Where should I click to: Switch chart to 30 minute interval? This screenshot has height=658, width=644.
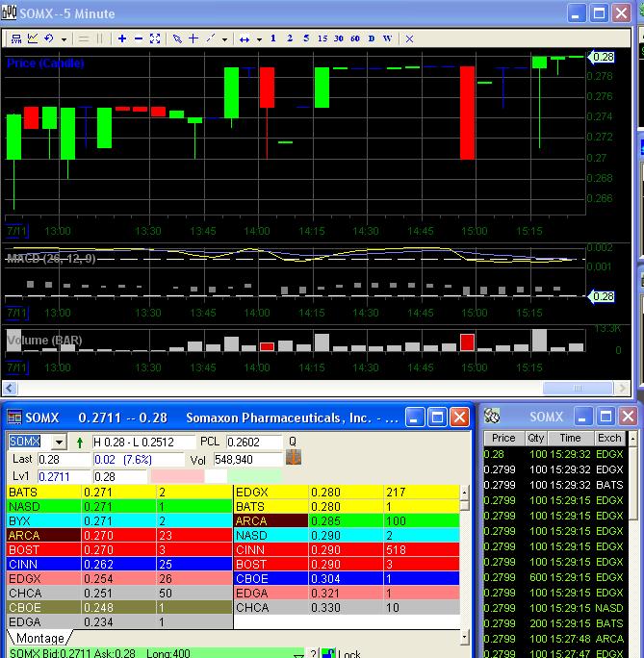[339, 38]
